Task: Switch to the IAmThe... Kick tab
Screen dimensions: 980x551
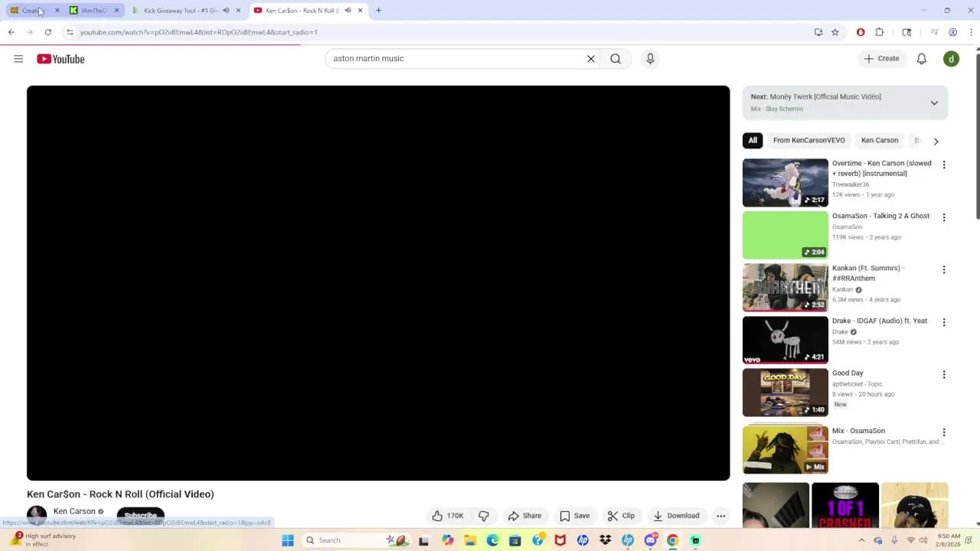Action: [92, 11]
